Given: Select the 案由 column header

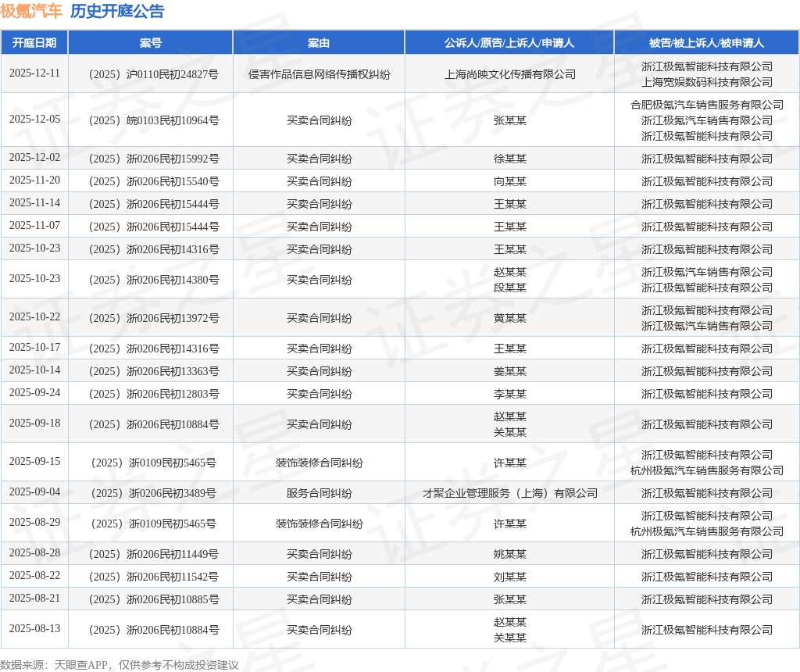Looking at the screenshot, I should (319, 43).
